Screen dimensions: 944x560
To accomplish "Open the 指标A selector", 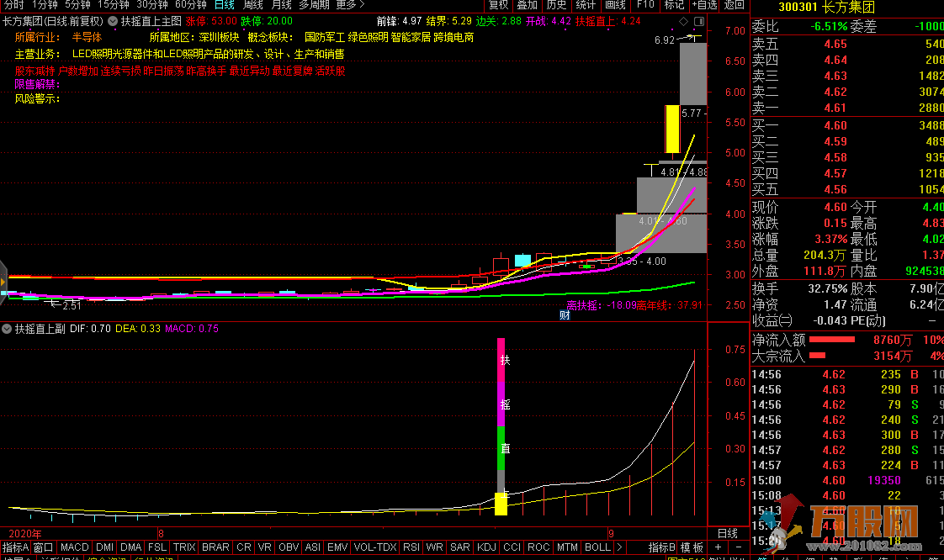I will coord(16,547).
